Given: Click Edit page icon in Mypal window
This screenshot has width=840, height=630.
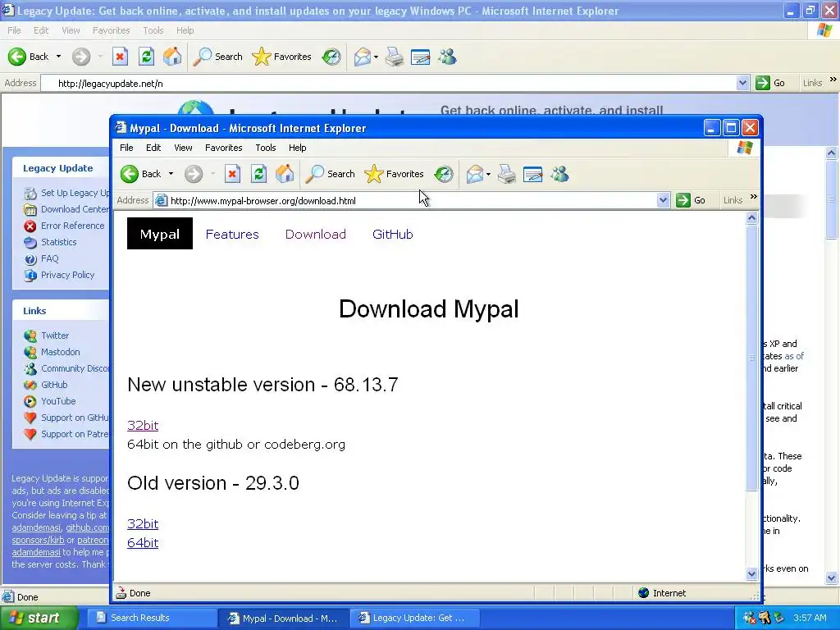Looking at the screenshot, I should point(533,174).
